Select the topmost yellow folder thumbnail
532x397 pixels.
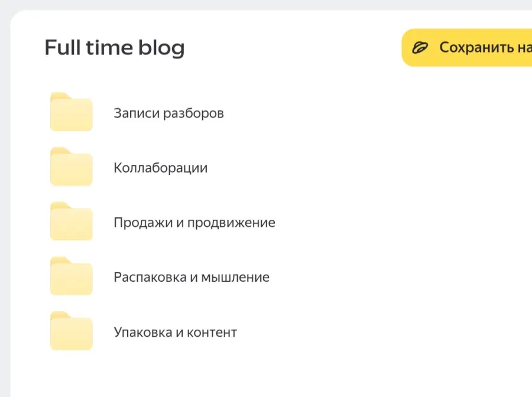[71, 112]
